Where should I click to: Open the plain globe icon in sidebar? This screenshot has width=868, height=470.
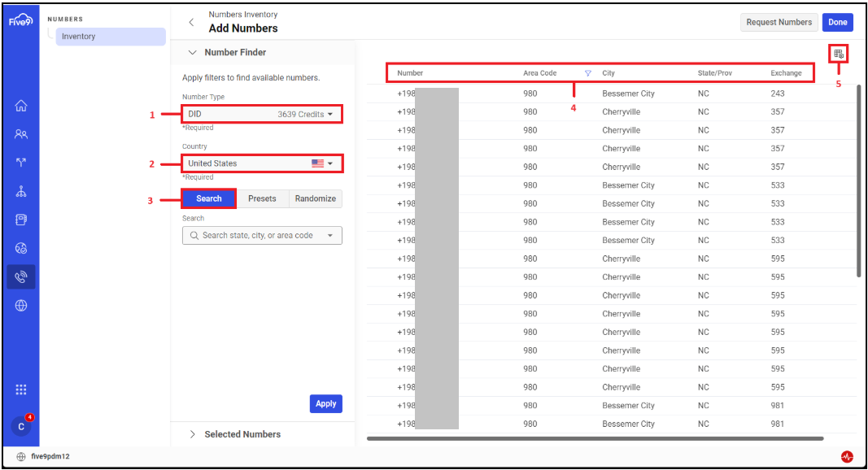coord(21,306)
